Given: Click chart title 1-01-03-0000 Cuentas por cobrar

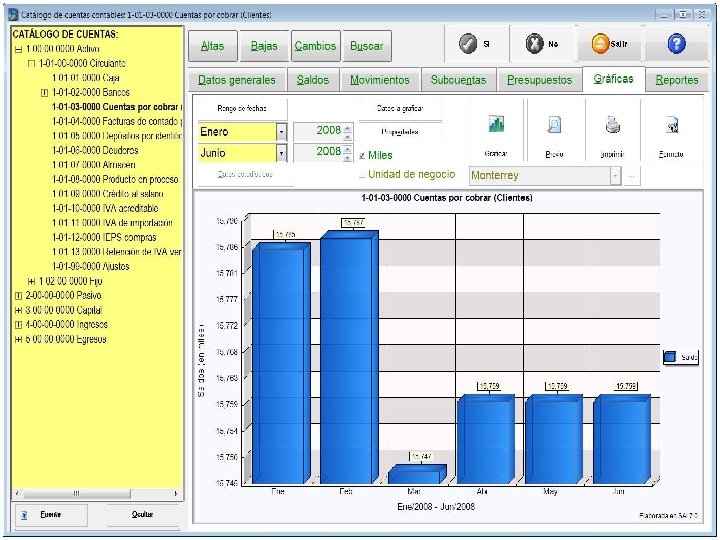Looking at the screenshot, I should click(447, 198).
